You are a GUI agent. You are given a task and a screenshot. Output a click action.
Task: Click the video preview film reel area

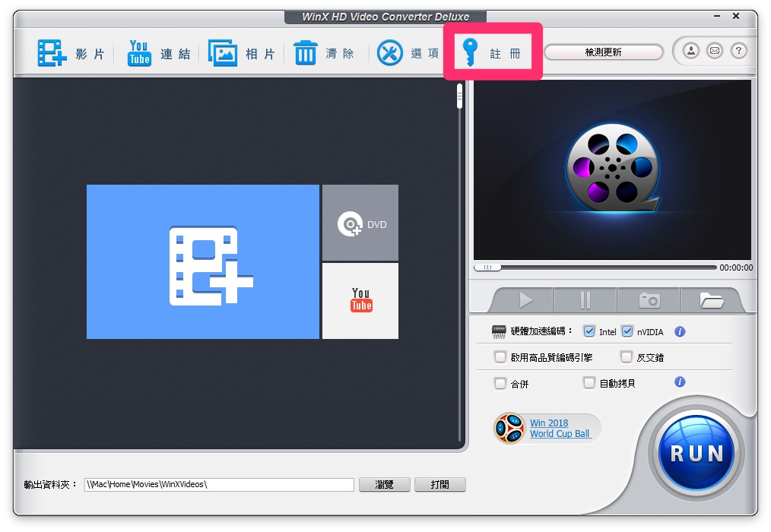(x=613, y=169)
